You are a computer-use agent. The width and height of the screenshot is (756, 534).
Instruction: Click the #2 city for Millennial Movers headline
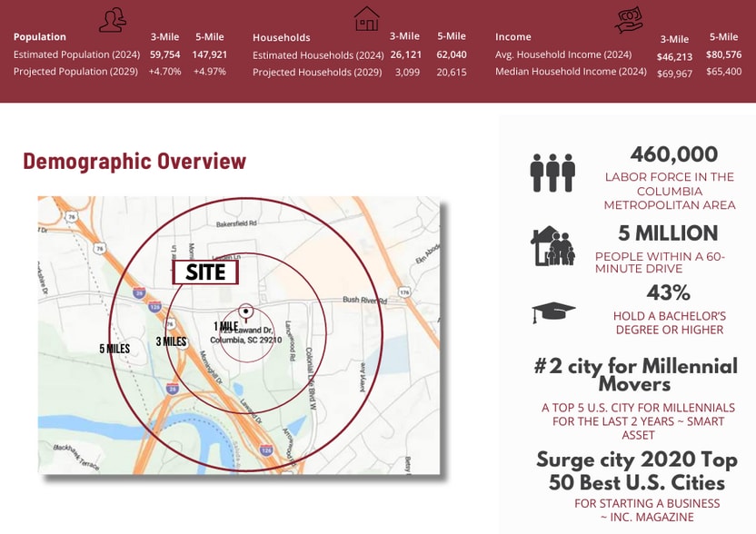coord(634,374)
